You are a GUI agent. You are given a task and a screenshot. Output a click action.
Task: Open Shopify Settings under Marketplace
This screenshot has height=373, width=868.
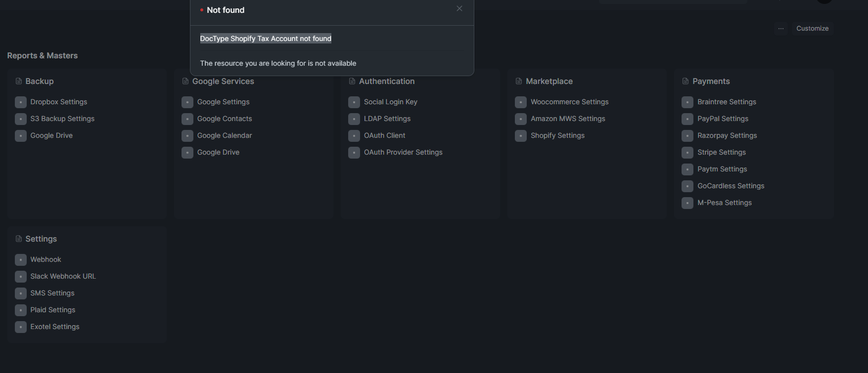[x=557, y=135]
